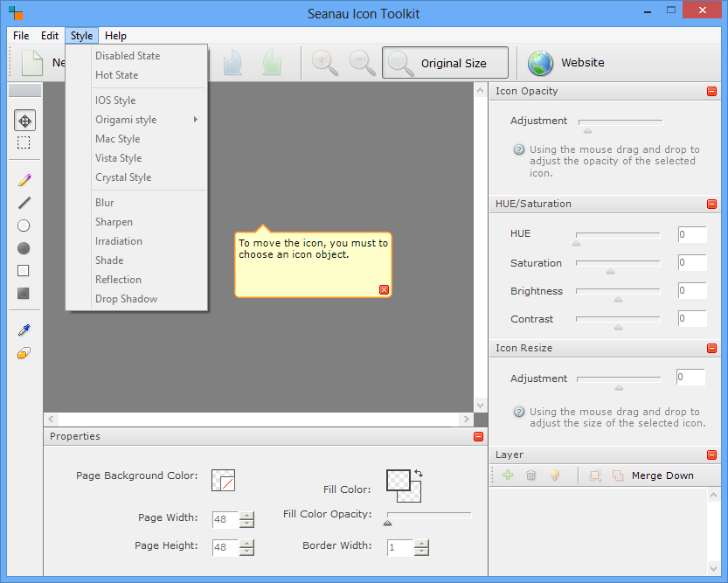Apply the Drop Shadow effect
The image size is (728, 583).
coord(136,299)
